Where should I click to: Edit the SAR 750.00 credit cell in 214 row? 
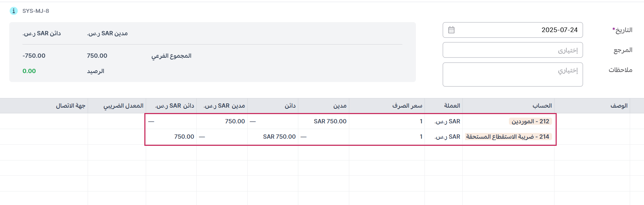(279, 137)
